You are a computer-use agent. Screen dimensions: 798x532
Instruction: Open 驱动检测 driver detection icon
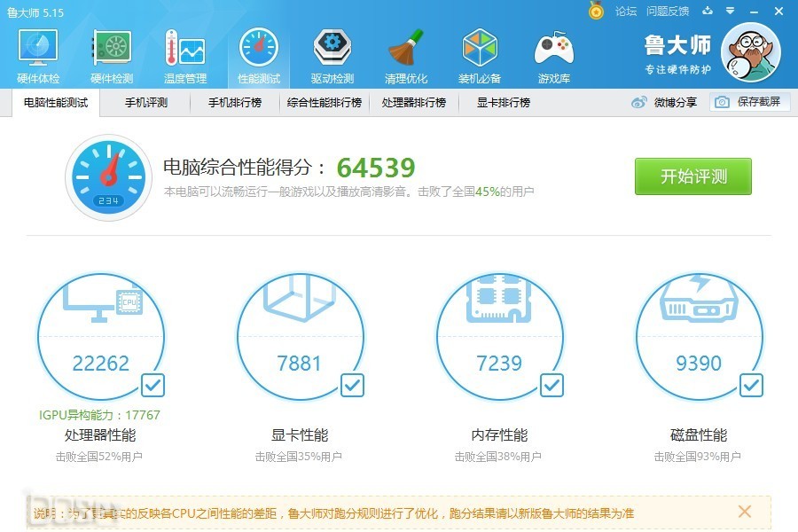coord(332,55)
